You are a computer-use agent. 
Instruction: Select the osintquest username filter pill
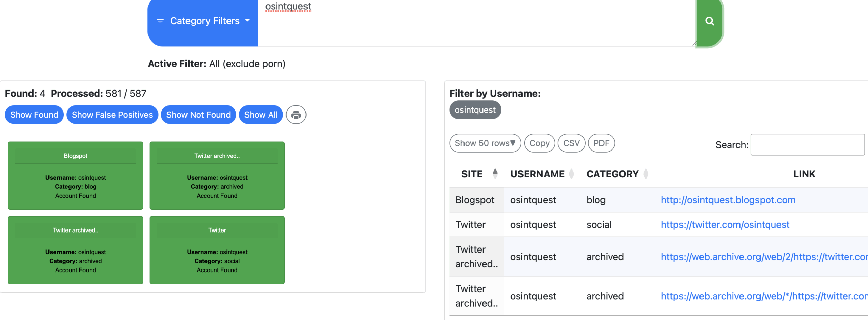475,110
